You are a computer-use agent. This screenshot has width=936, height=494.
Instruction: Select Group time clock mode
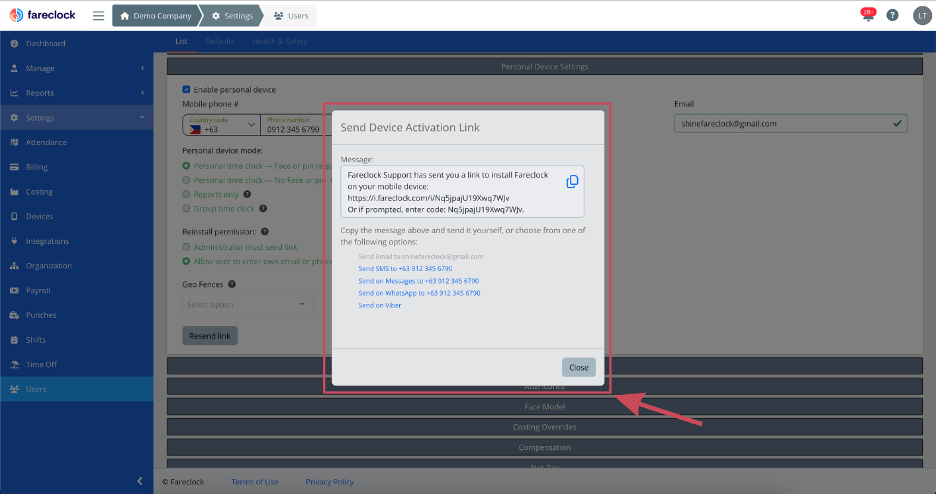[186, 208]
